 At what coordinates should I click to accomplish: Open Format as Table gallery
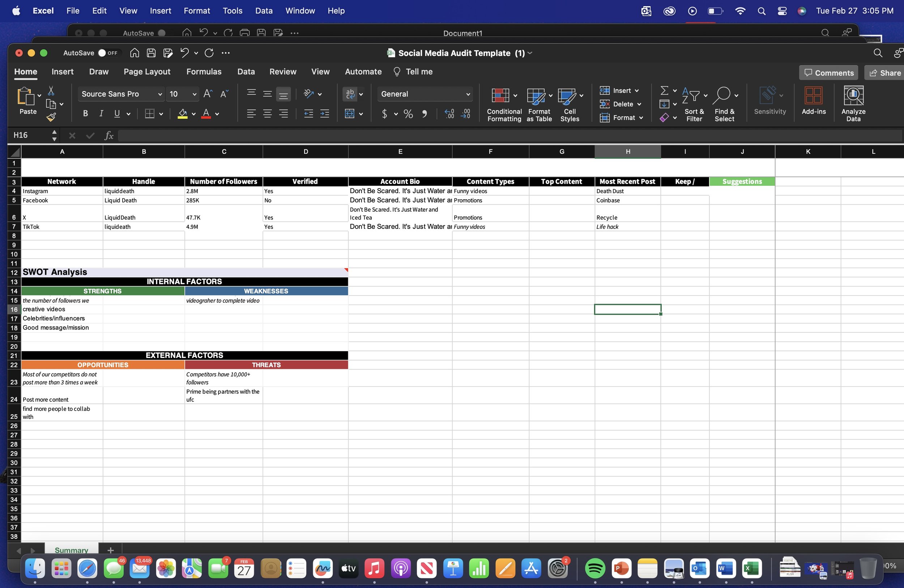[539, 104]
